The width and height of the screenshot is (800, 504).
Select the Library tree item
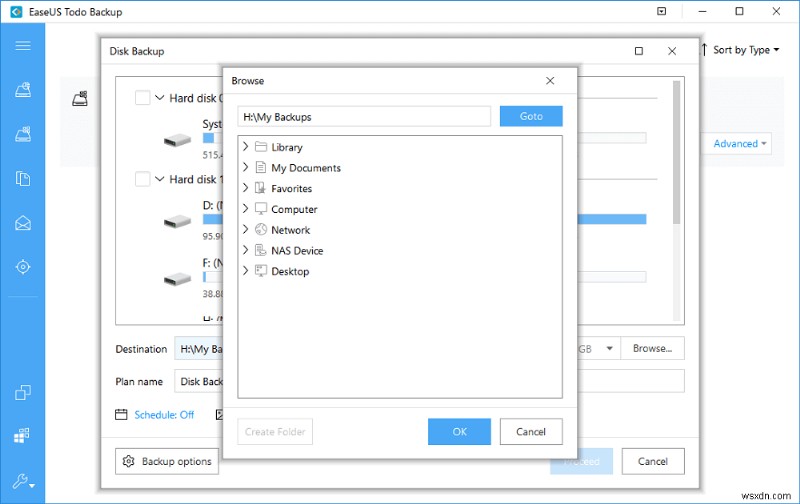pos(287,147)
